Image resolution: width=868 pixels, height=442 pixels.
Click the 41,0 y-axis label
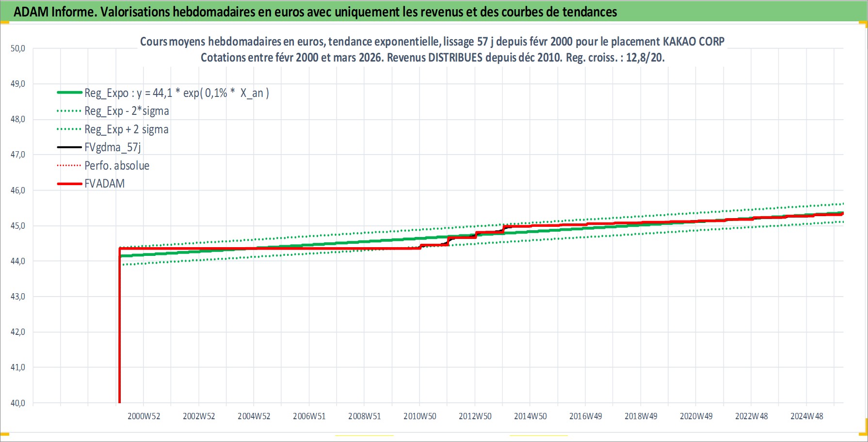pos(18,367)
